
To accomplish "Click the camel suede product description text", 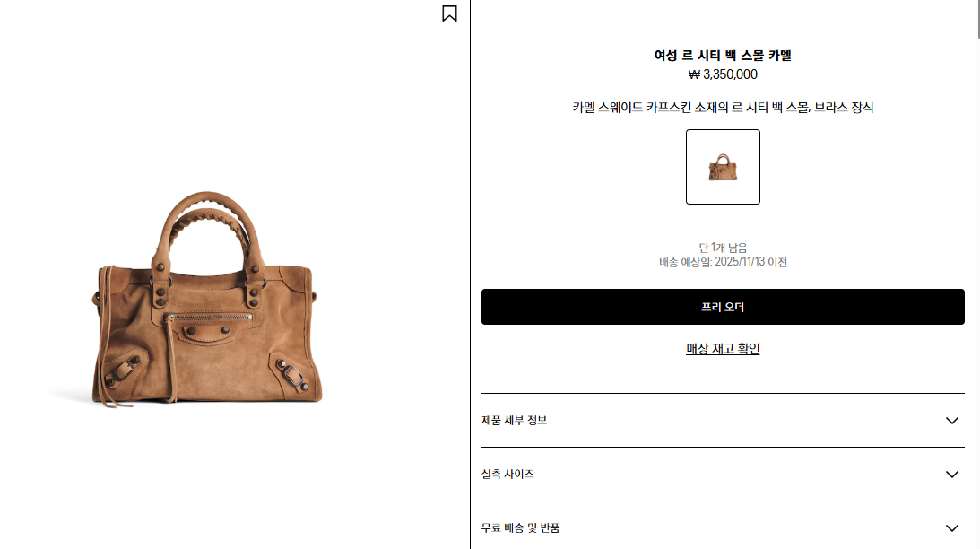I will click(723, 107).
